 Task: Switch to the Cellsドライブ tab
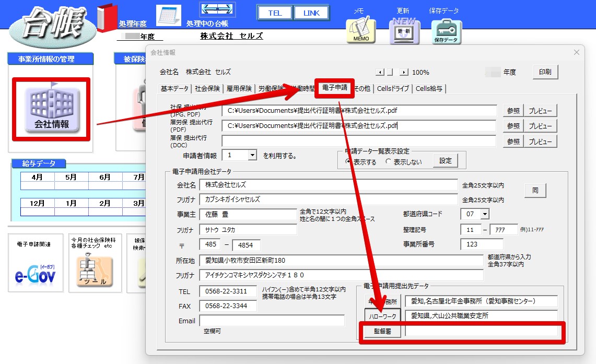click(x=393, y=89)
